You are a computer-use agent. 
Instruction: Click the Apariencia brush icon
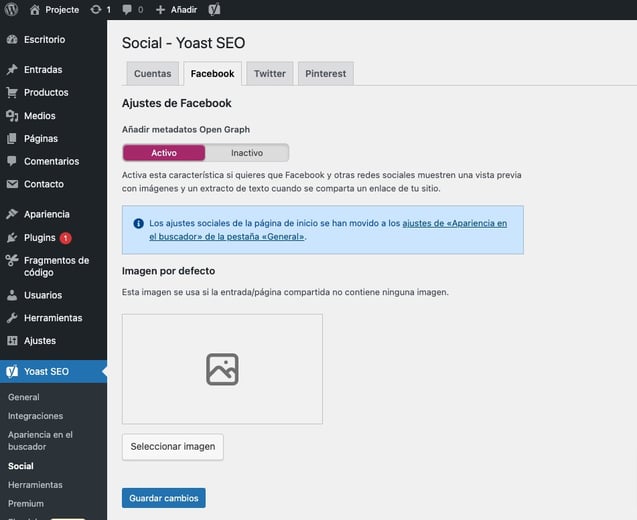click(12, 214)
